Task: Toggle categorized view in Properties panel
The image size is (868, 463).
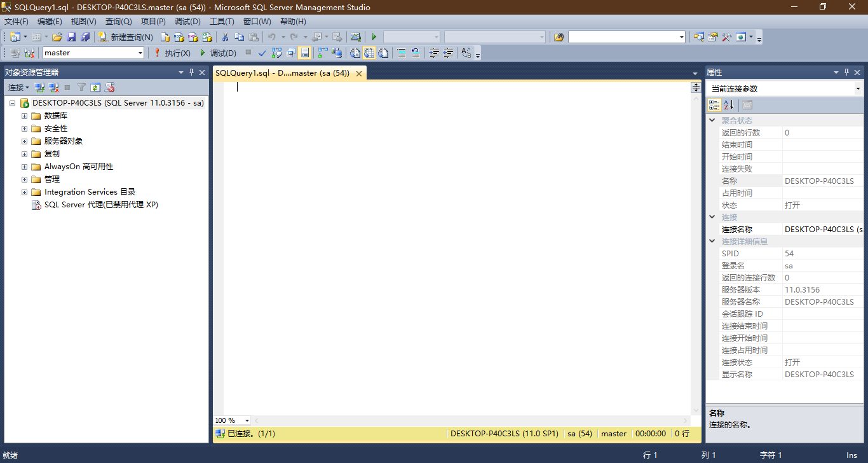Action: tap(713, 104)
